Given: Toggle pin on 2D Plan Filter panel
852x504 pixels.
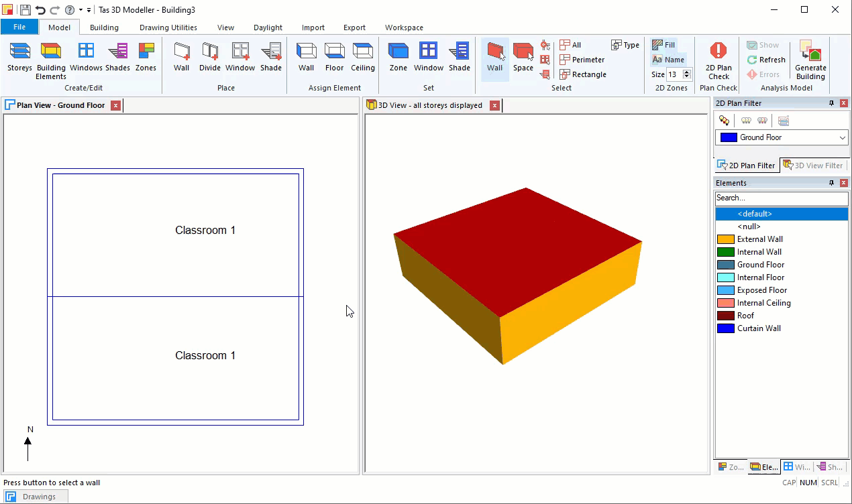Looking at the screenshot, I should click(832, 103).
